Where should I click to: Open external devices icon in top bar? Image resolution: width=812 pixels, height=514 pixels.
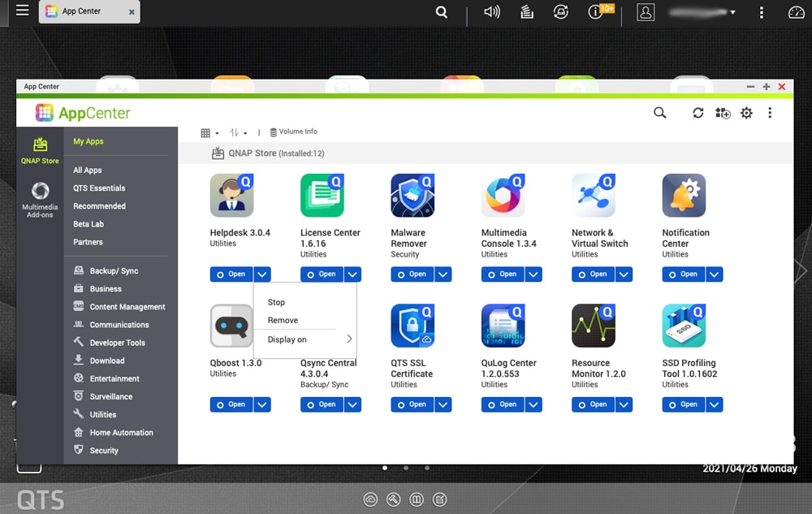(x=560, y=11)
